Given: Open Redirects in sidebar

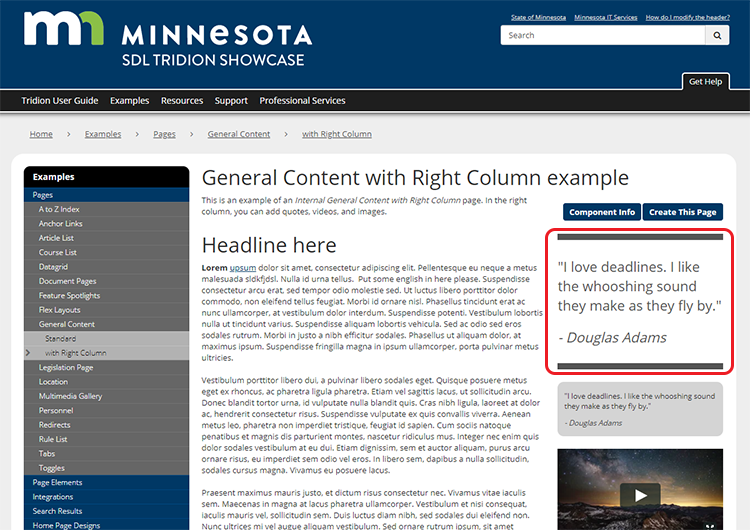Looking at the screenshot, I should pyautogui.click(x=107, y=424).
